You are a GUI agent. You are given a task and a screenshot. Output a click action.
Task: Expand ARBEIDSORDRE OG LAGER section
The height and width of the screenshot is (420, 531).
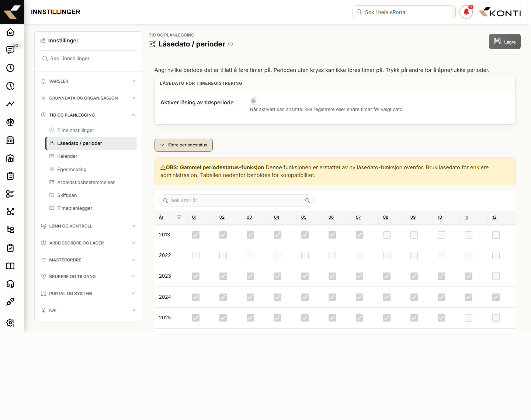[x=88, y=243]
